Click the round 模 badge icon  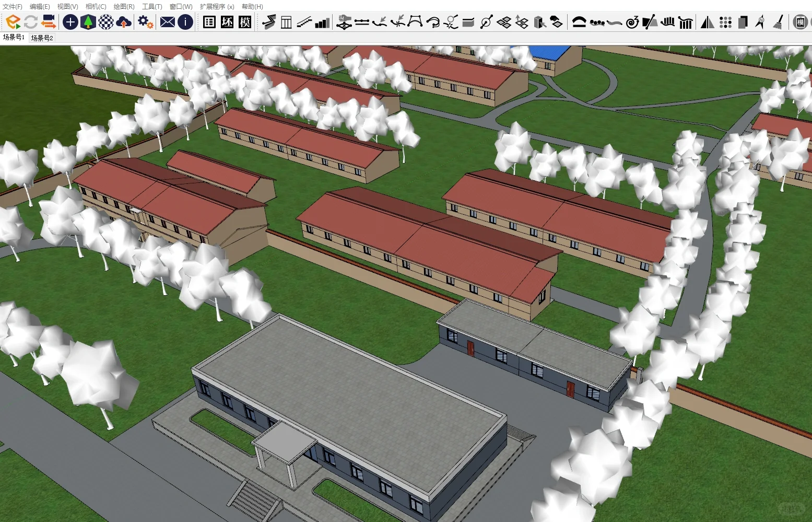[x=801, y=22]
